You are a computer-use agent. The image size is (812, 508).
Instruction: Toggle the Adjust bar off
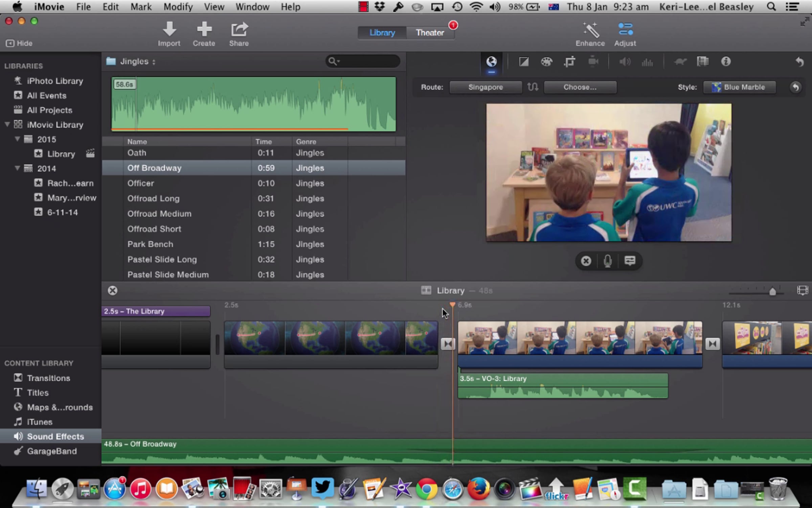(625, 30)
